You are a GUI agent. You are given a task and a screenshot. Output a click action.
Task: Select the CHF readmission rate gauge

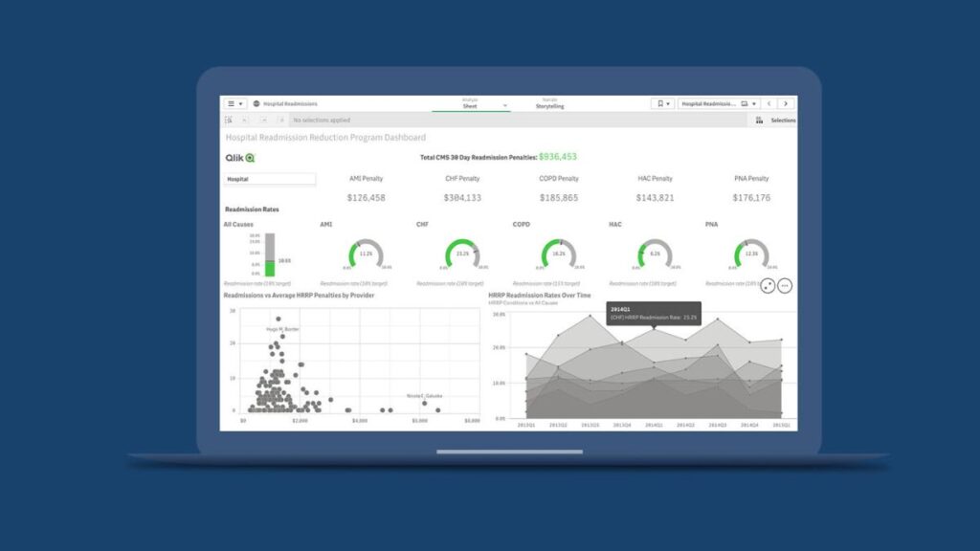[x=462, y=254]
